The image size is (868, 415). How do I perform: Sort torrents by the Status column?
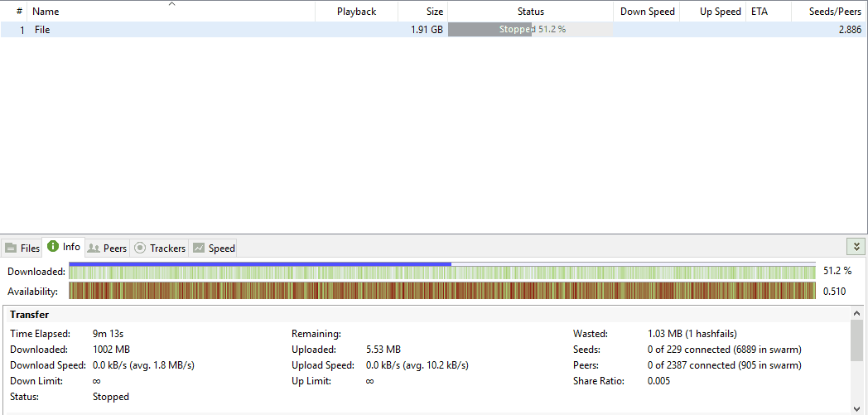point(530,11)
